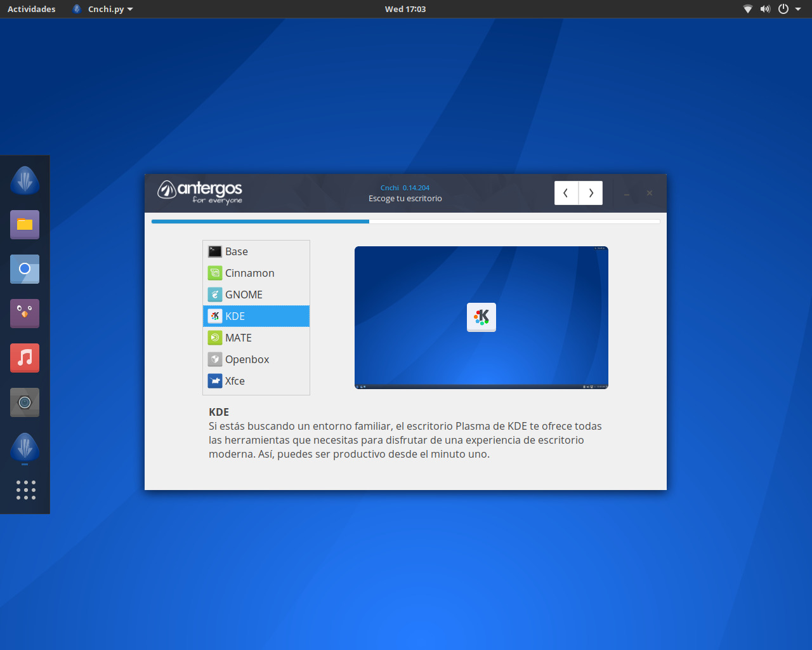Open the red music player dock icon
Image resolution: width=812 pixels, height=650 pixels.
point(25,358)
